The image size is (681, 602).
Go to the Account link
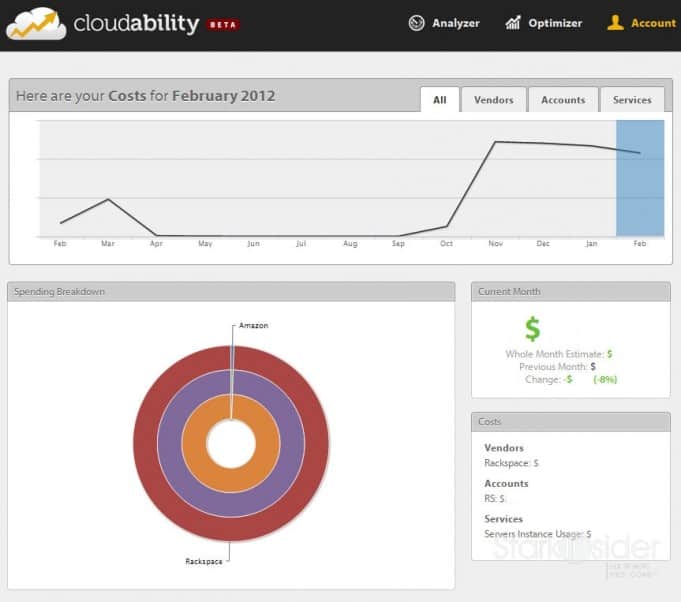click(653, 23)
